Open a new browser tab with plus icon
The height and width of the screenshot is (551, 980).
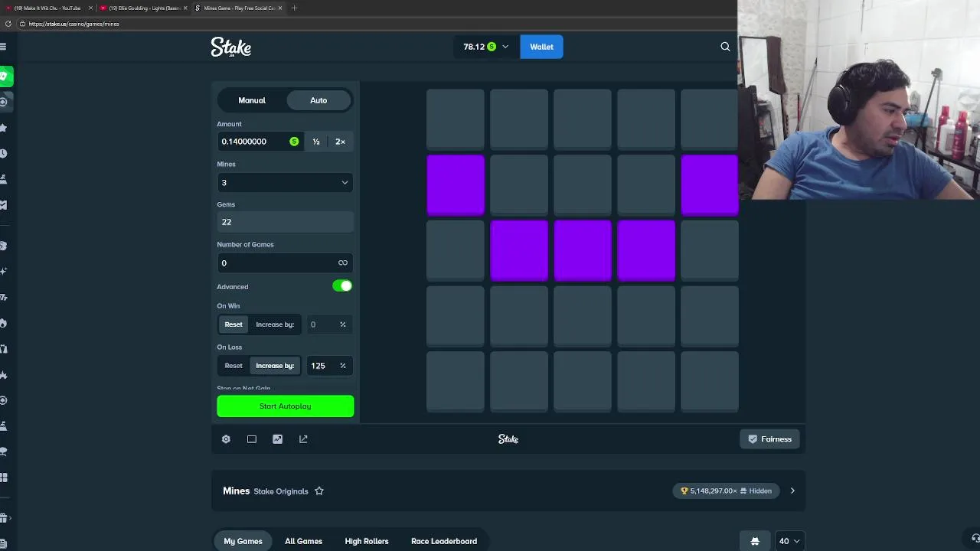pos(294,8)
